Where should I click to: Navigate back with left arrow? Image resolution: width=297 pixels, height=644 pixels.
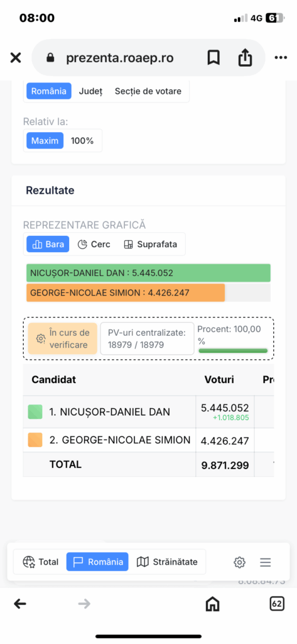click(20, 603)
